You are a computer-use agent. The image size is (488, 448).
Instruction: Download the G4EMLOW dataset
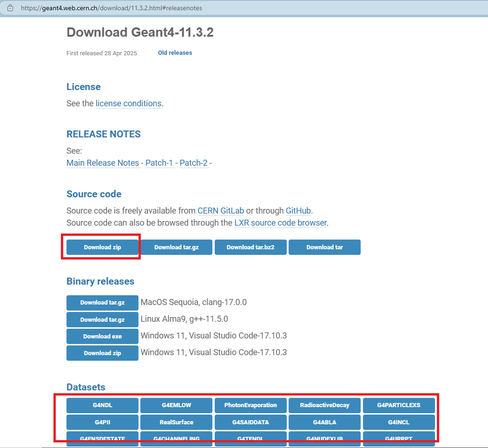tap(176, 405)
